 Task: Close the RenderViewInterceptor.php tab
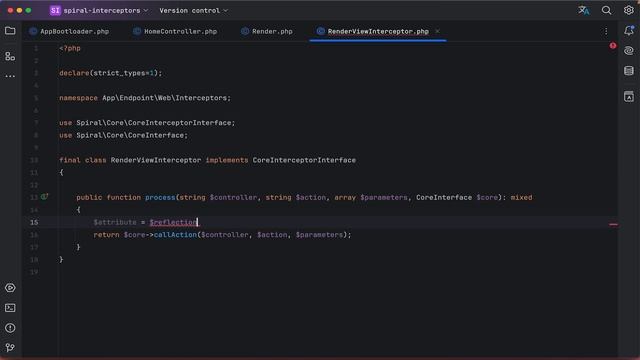coord(437,31)
